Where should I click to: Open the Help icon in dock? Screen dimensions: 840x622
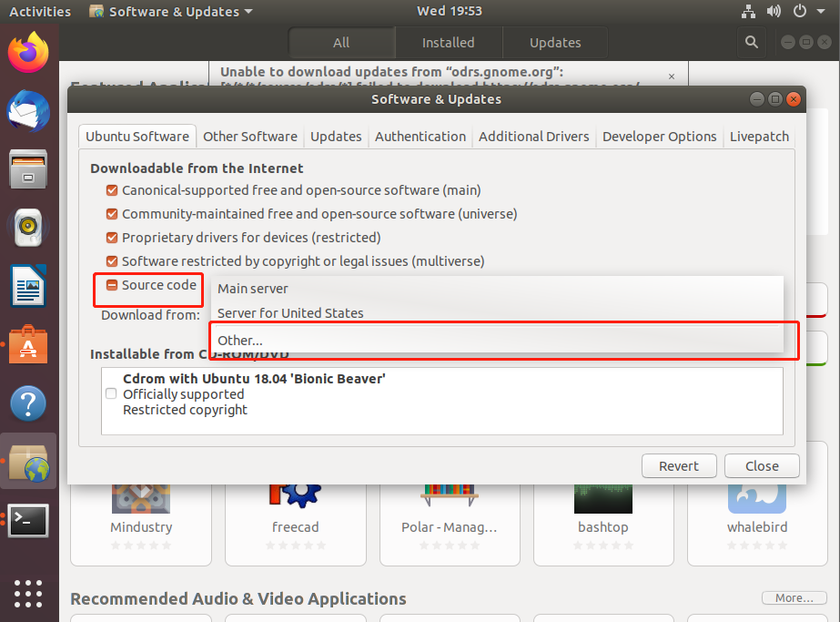coord(28,403)
